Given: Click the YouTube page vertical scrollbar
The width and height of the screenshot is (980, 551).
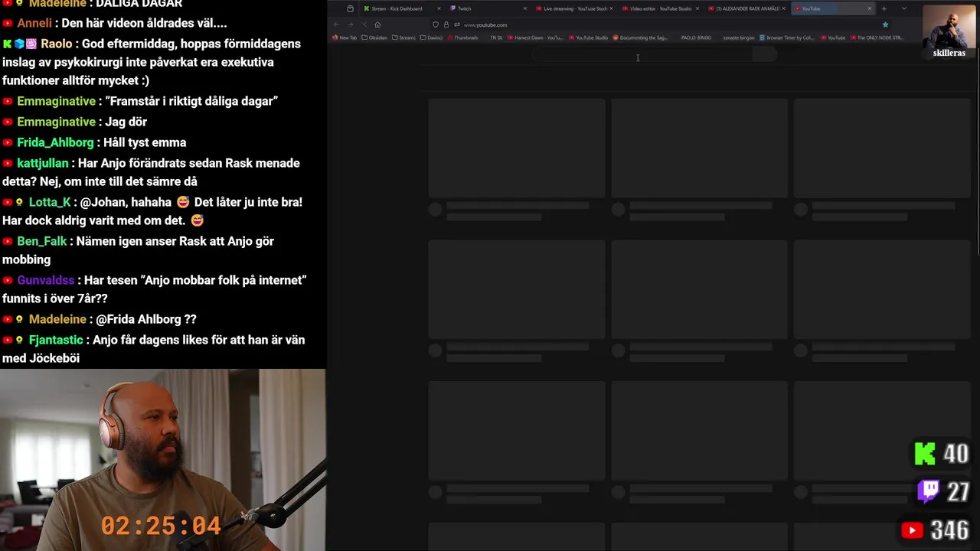Looking at the screenshot, I should click(x=977, y=153).
